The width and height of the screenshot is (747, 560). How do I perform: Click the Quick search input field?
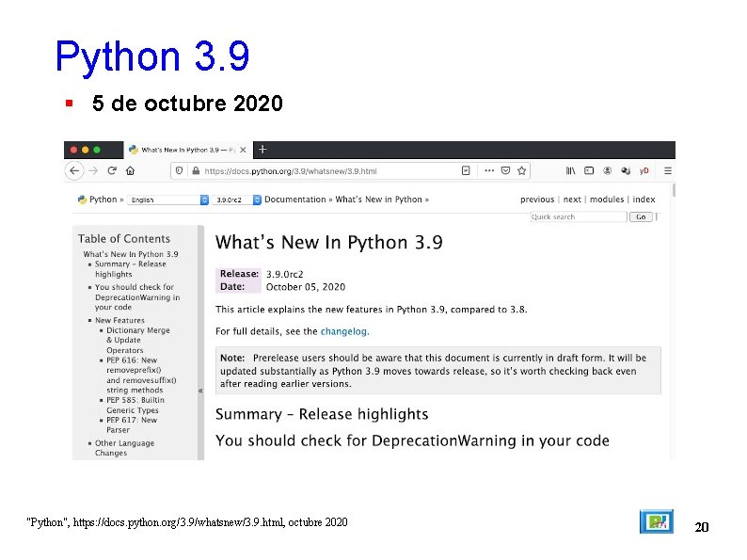579,216
